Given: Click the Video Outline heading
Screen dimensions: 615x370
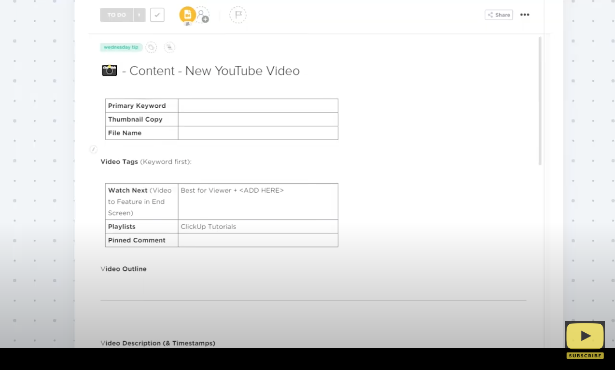Looking at the screenshot, I should [124, 269].
